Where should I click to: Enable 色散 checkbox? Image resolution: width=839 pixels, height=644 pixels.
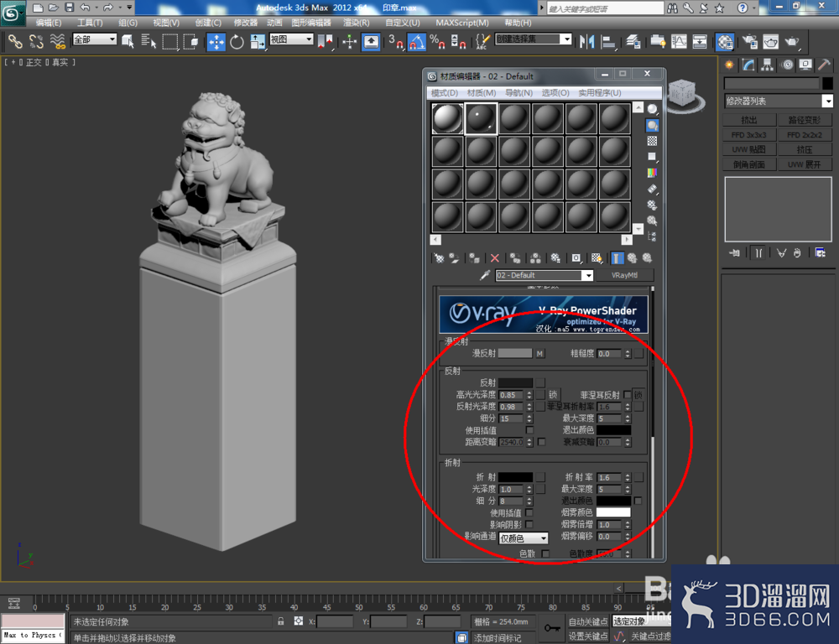click(545, 553)
